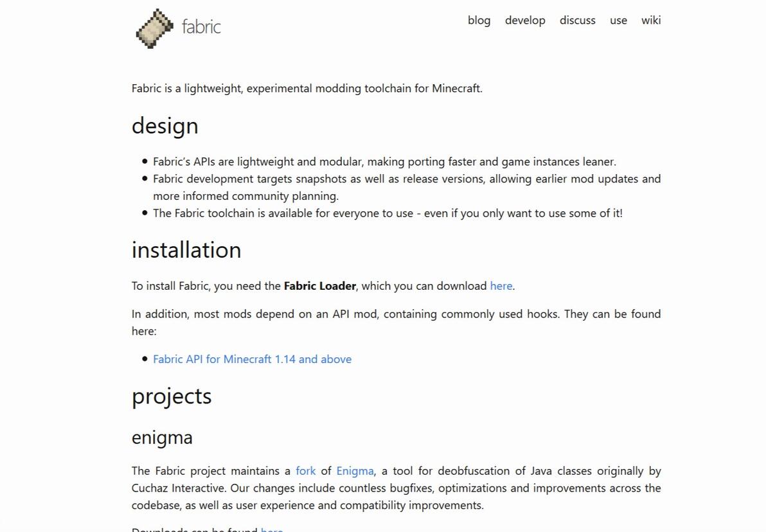Go to the develop page

point(525,21)
